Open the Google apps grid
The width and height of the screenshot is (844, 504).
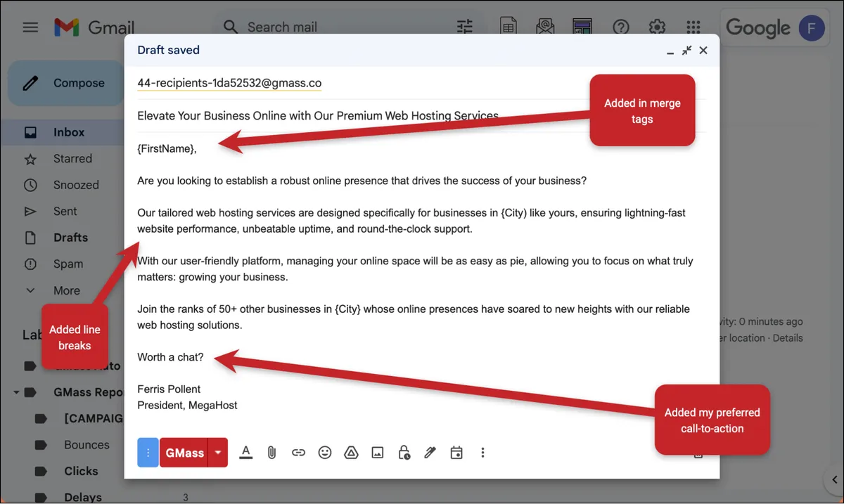click(x=693, y=27)
